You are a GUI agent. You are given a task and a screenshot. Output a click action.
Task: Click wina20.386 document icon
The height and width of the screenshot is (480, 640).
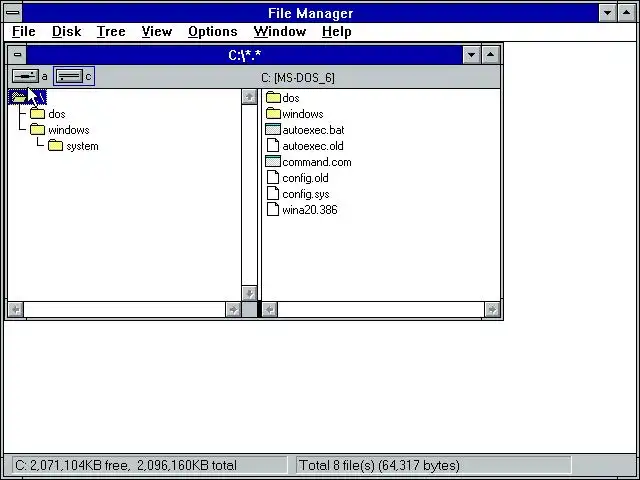[x=273, y=209]
